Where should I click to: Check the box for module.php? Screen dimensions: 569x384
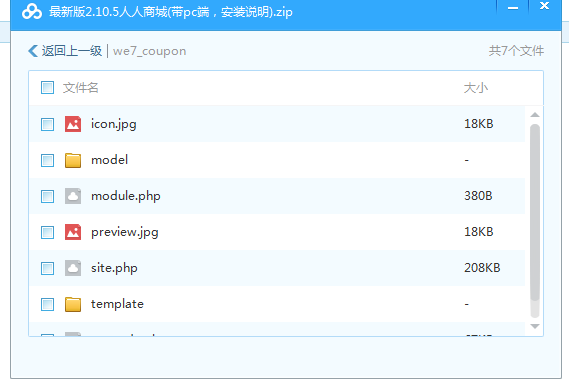(48, 196)
